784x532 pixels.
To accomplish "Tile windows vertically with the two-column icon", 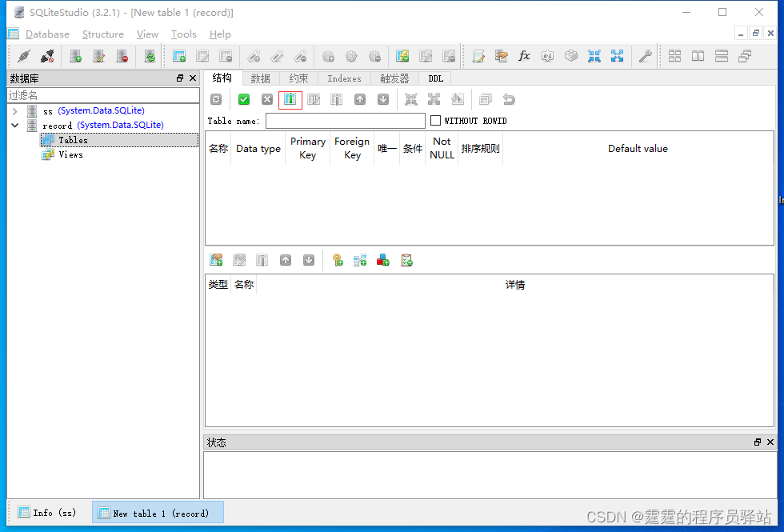I will click(698, 56).
